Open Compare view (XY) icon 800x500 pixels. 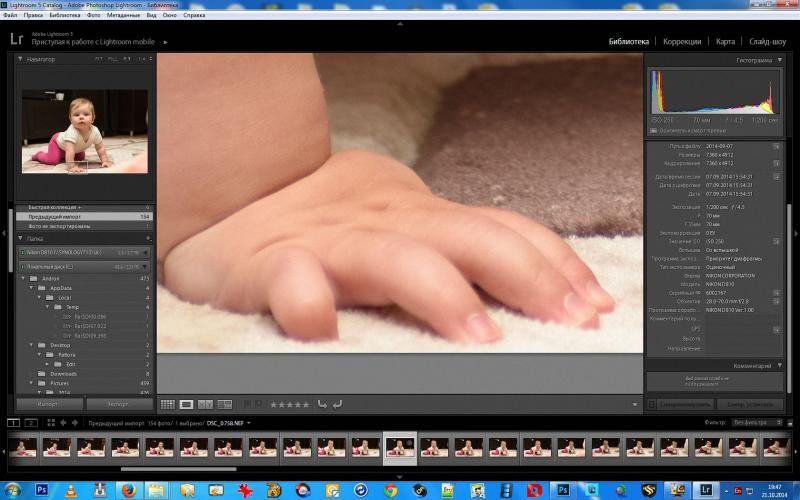[x=205, y=405]
